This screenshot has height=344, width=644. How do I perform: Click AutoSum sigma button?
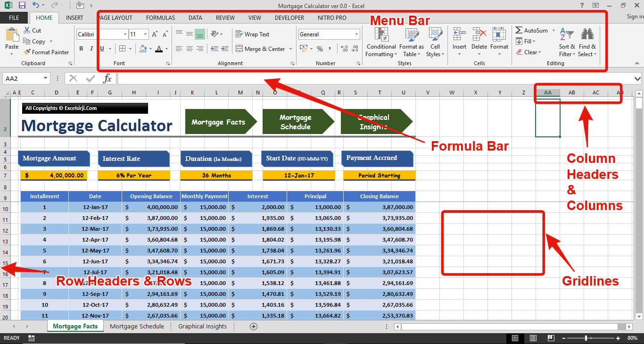pyautogui.click(x=531, y=30)
